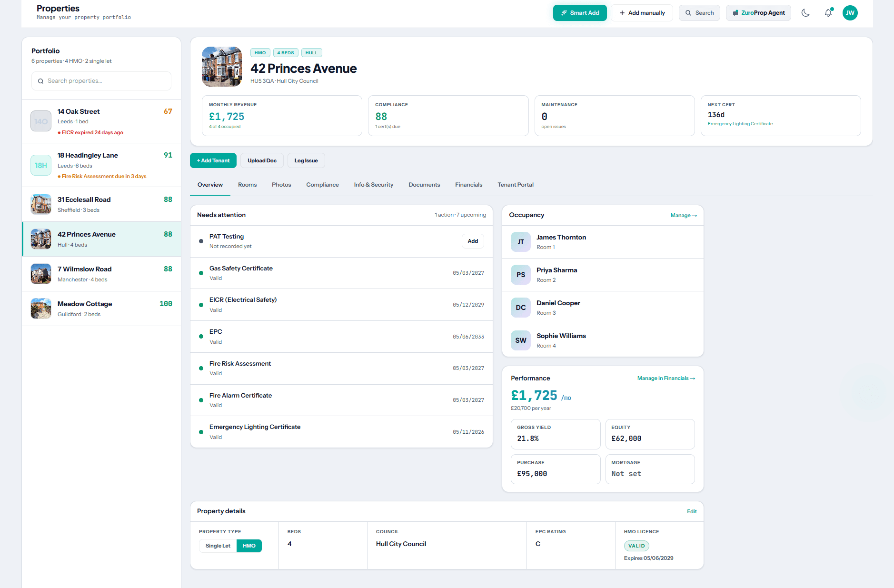Image resolution: width=894 pixels, height=588 pixels.
Task: Click the Gross Yield 21.8% tile
Action: point(556,434)
